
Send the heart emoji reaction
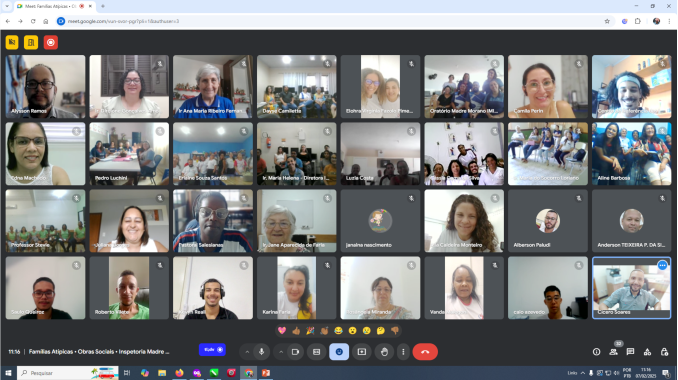point(282,331)
